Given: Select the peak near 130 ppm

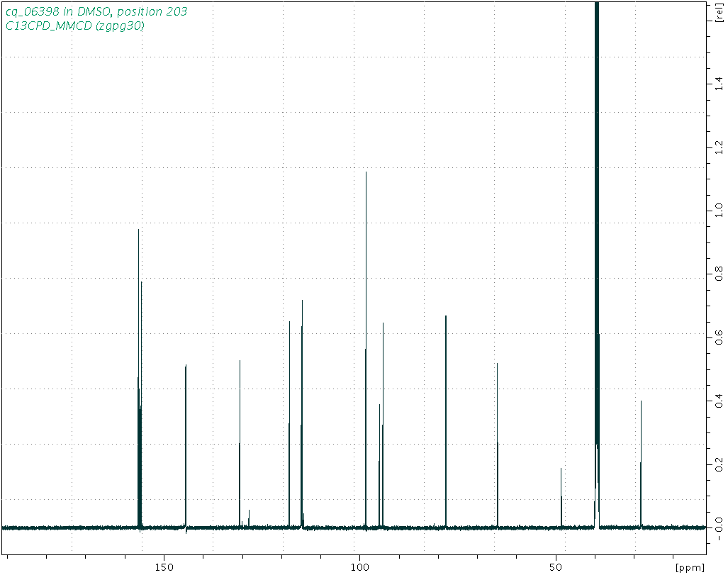Looking at the screenshot, I should pyautogui.click(x=240, y=444).
